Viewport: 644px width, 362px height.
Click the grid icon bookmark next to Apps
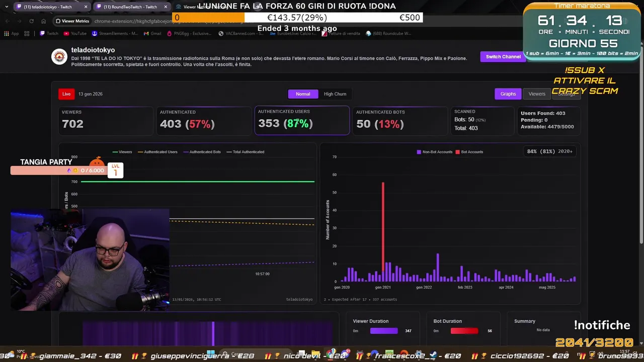pos(28,34)
